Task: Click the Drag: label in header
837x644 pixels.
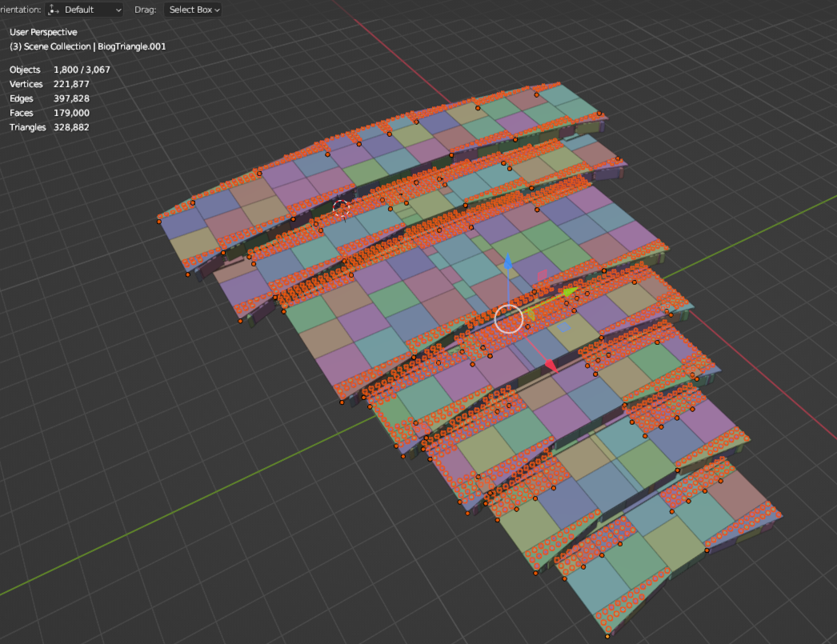Action: (x=145, y=10)
